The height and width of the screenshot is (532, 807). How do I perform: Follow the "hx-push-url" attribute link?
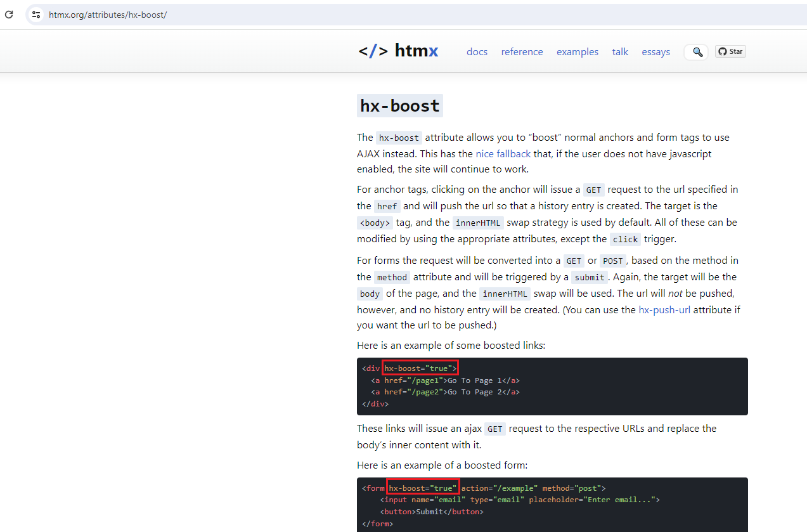664,309
